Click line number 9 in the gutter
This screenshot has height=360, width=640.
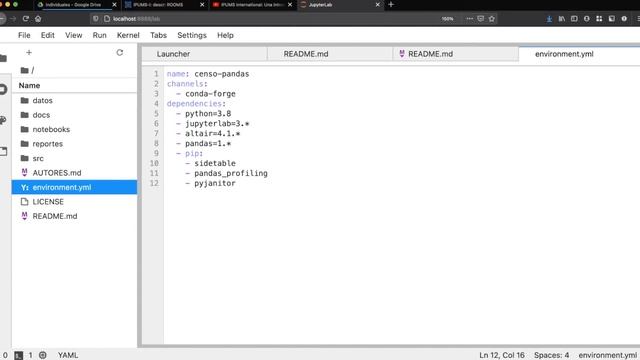[x=156, y=153]
